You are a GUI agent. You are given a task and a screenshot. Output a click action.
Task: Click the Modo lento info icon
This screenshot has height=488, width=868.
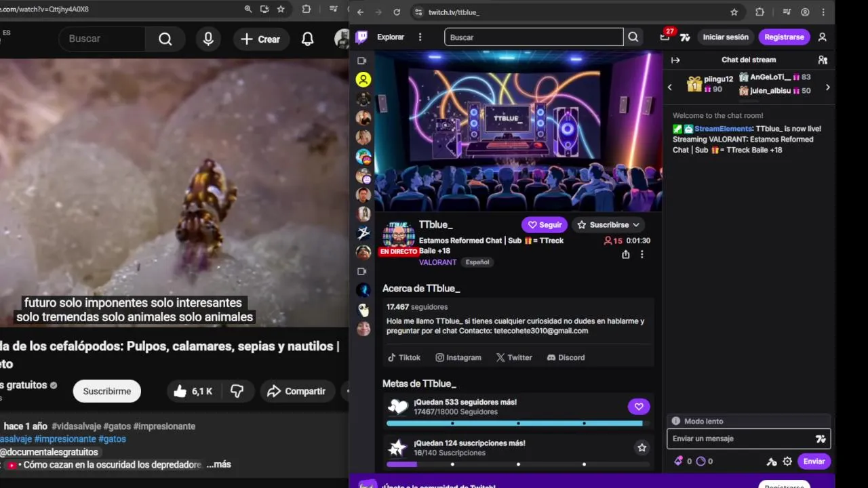(675, 421)
